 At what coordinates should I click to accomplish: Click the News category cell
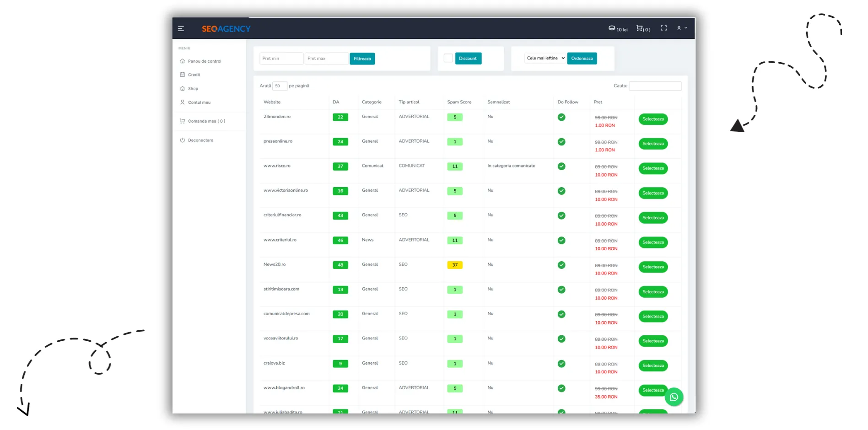[367, 240]
